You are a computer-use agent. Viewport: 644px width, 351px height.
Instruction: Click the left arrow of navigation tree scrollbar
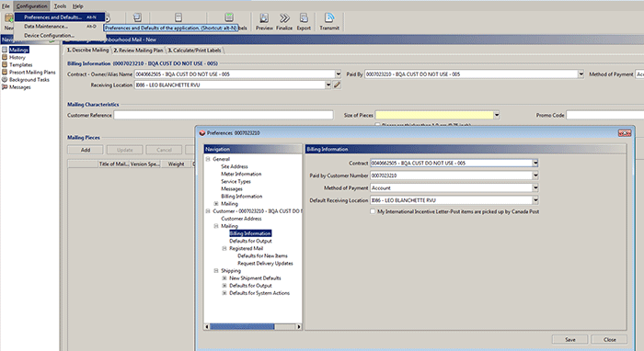pyautogui.click(x=207, y=327)
